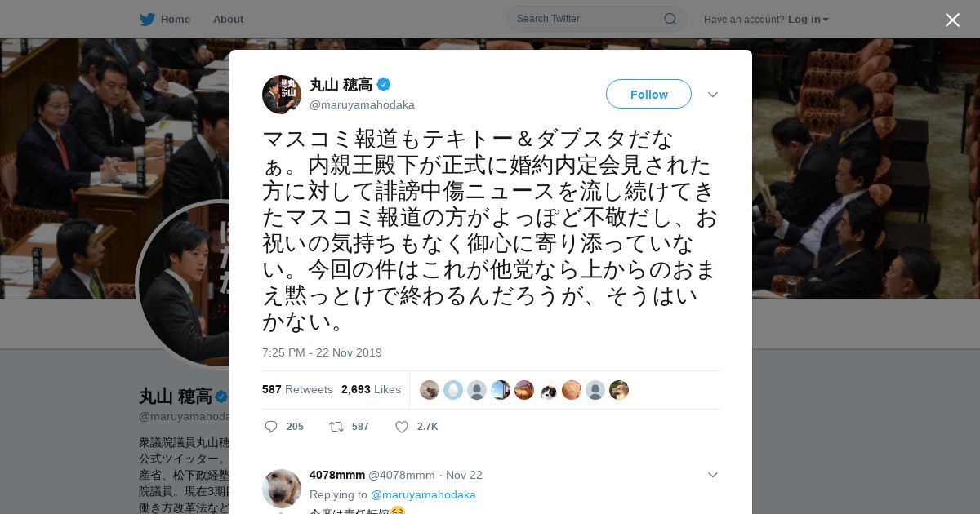The height and width of the screenshot is (514, 980).
Task: Open the @maruyamahodaka link in reply
Action: pyautogui.click(x=423, y=494)
